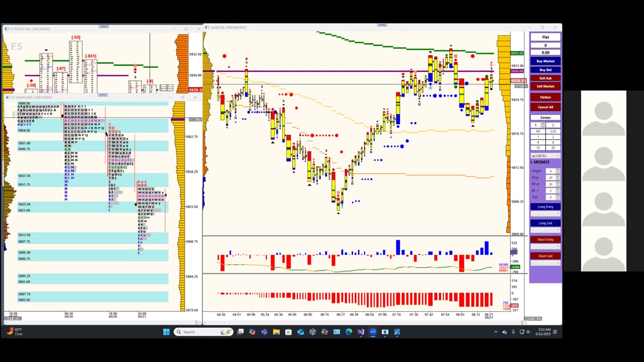Click the 07:30 time label on main chart
Screen dimensions: 644x362
[x=414, y=315]
